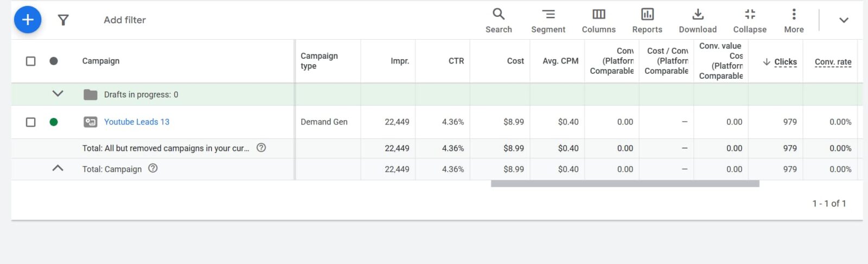The image size is (868, 264).
Task: Open the Columns editor
Action: 599,21
